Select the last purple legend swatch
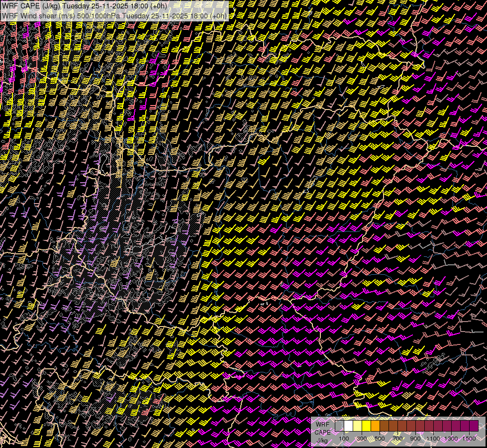This screenshot has width=487, height=448. click(x=474, y=426)
